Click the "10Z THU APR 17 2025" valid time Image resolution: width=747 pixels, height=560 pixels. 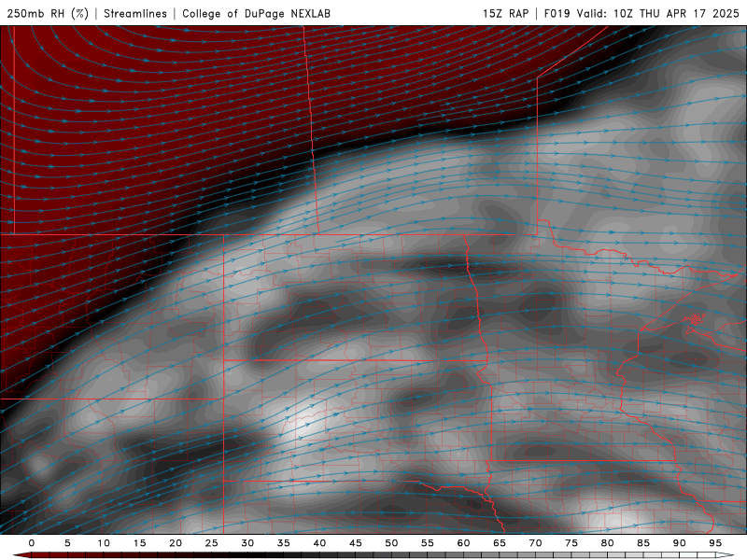click(x=676, y=13)
